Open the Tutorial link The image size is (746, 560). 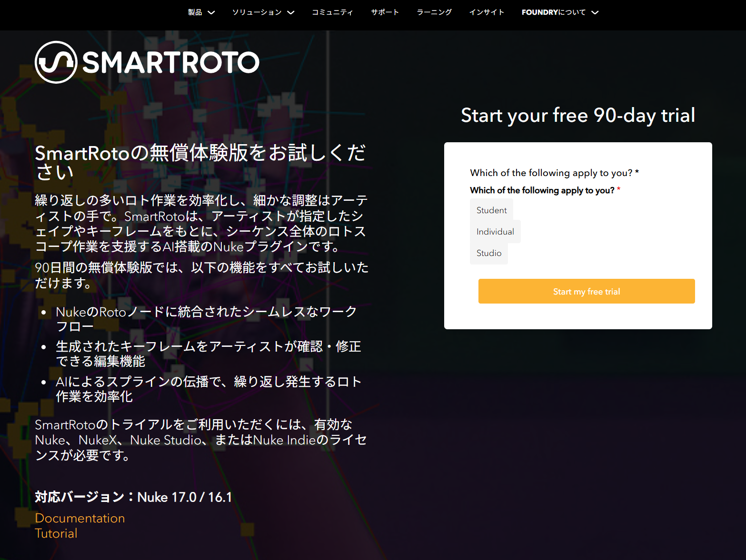(x=56, y=533)
